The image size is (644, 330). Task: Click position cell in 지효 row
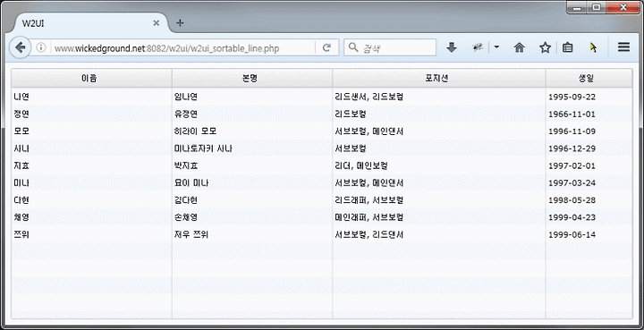point(439,165)
